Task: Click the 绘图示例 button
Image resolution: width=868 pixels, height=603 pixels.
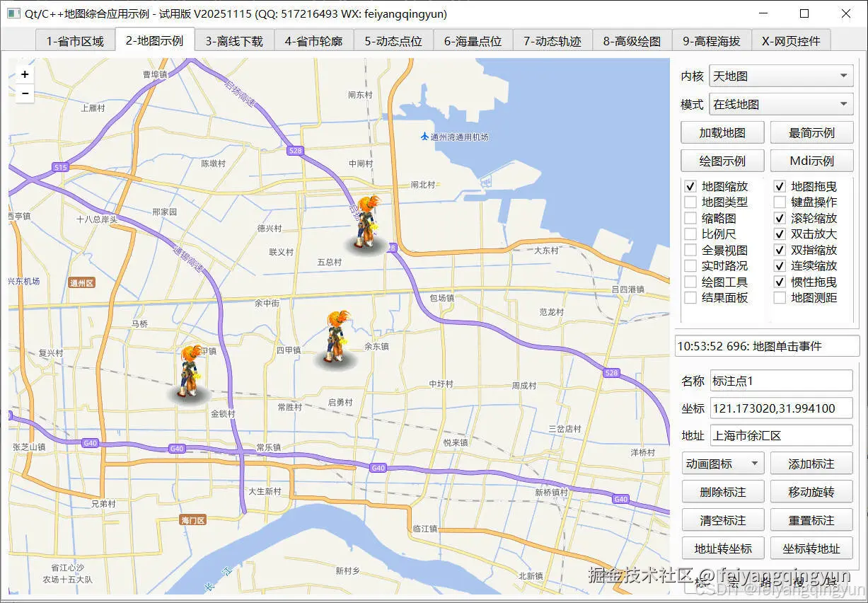Action: [x=722, y=161]
